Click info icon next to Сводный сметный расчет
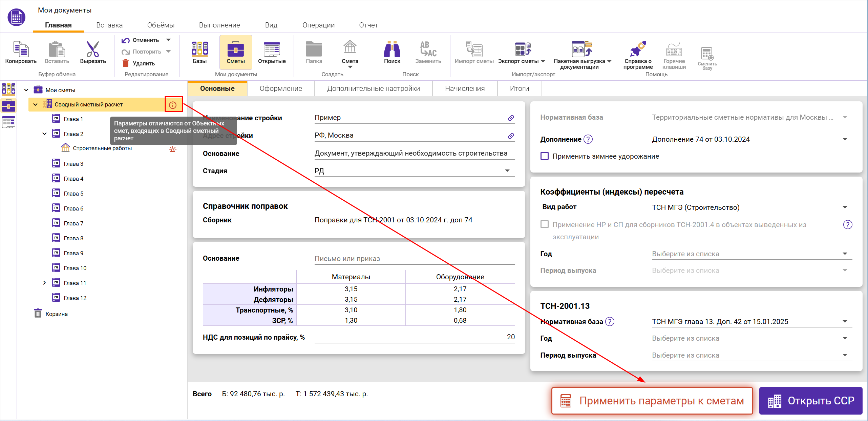This screenshot has width=868, height=421. coord(173,105)
